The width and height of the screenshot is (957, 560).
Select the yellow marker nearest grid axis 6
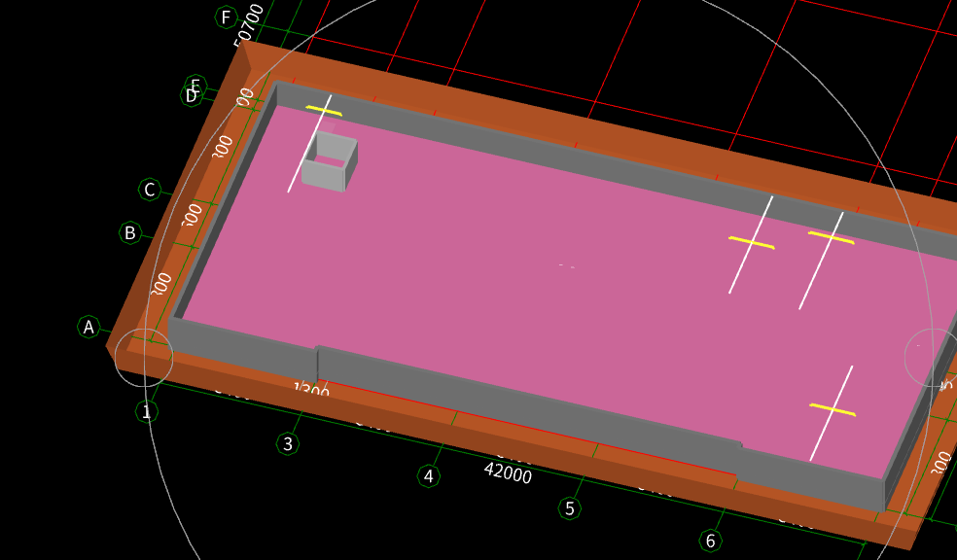(833, 410)
